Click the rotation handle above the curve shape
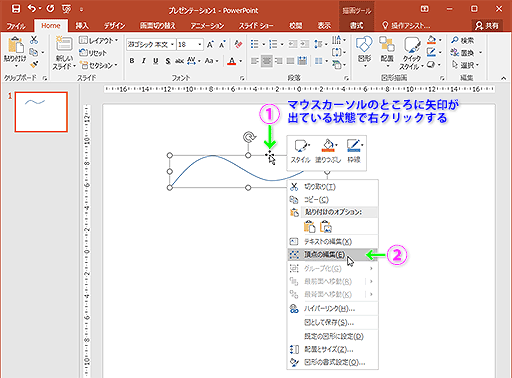Viewport: 512px width, 378px height. click(249, 137)
